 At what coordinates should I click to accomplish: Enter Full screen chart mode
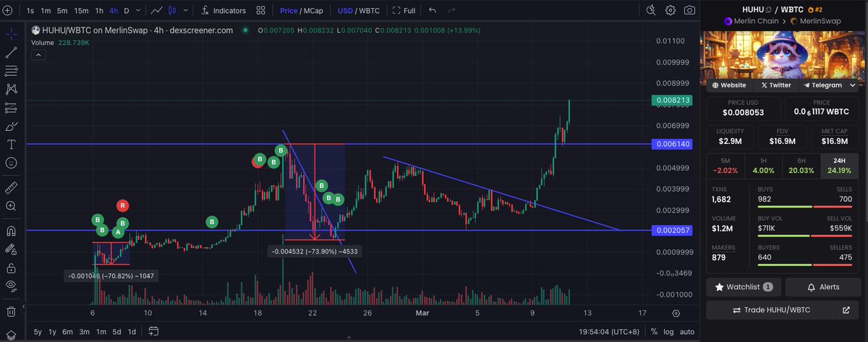tap(404, 11)
